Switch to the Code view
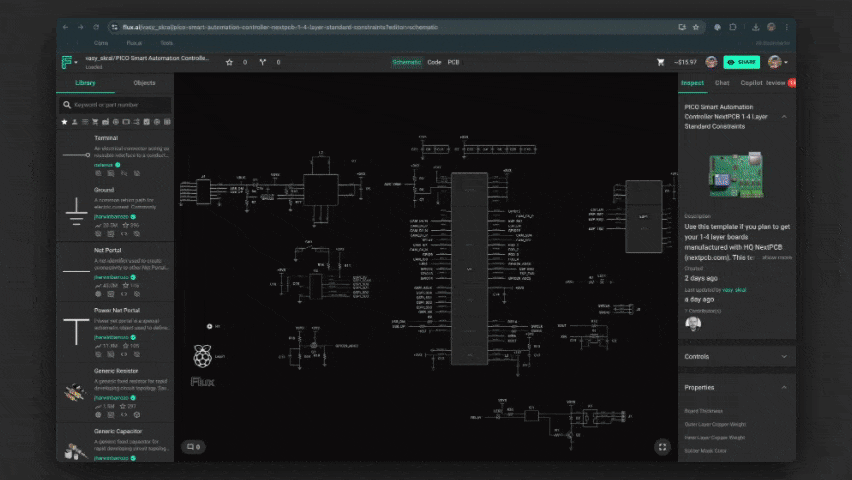This screenshot has width=852, height=480. point(434,62)
